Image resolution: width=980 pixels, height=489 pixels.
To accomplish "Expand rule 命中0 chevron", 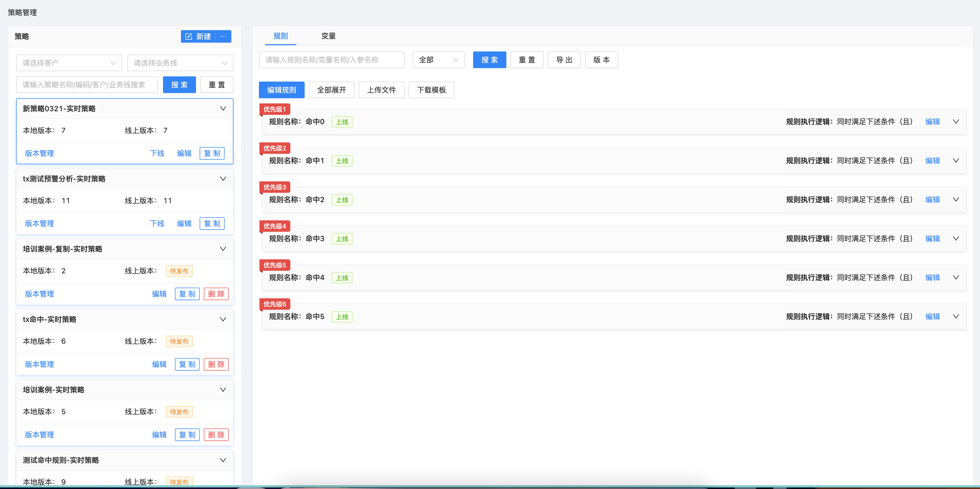I will [956, 122].
